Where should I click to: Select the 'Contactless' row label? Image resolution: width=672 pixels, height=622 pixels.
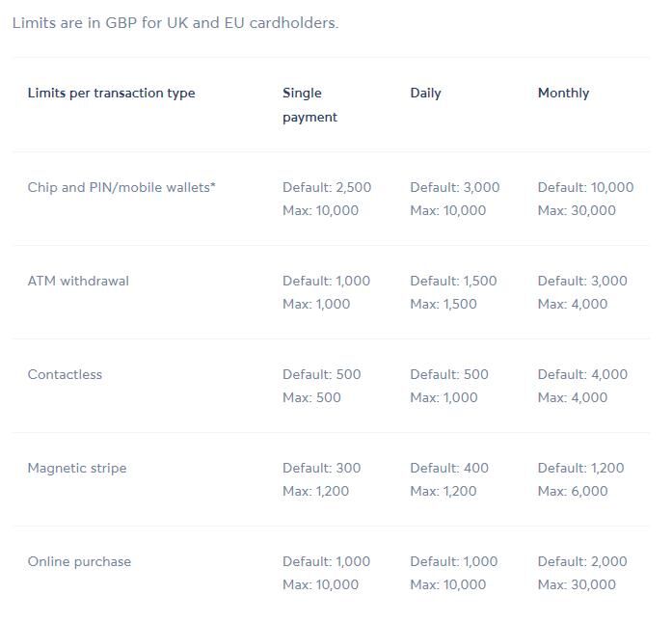click(65, 374)
